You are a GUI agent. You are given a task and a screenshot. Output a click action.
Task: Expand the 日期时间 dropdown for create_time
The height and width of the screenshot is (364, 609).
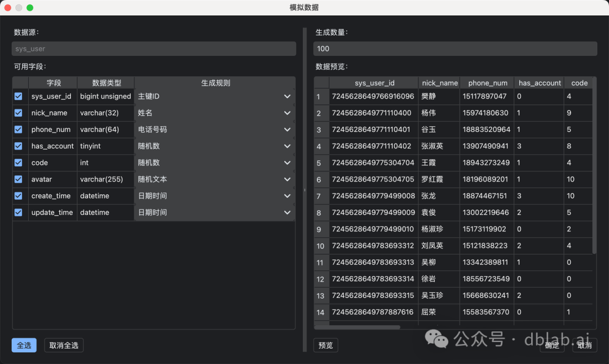[x=287, y=196]
